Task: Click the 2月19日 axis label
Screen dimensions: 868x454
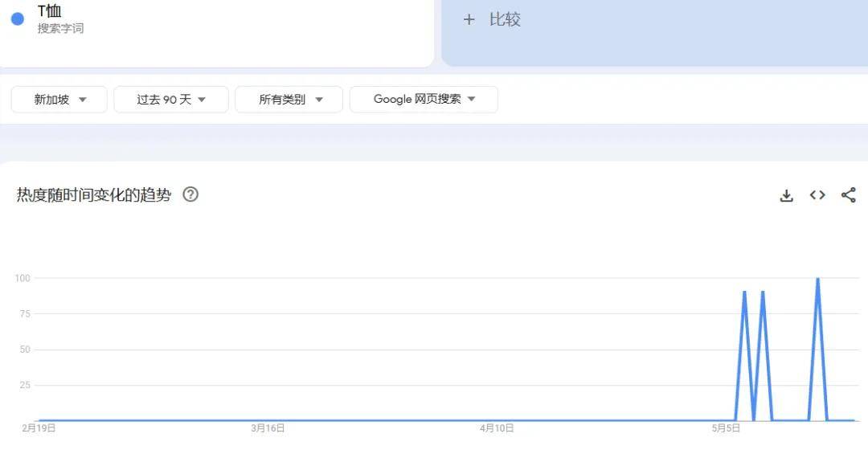Action: tap(39, 428)
